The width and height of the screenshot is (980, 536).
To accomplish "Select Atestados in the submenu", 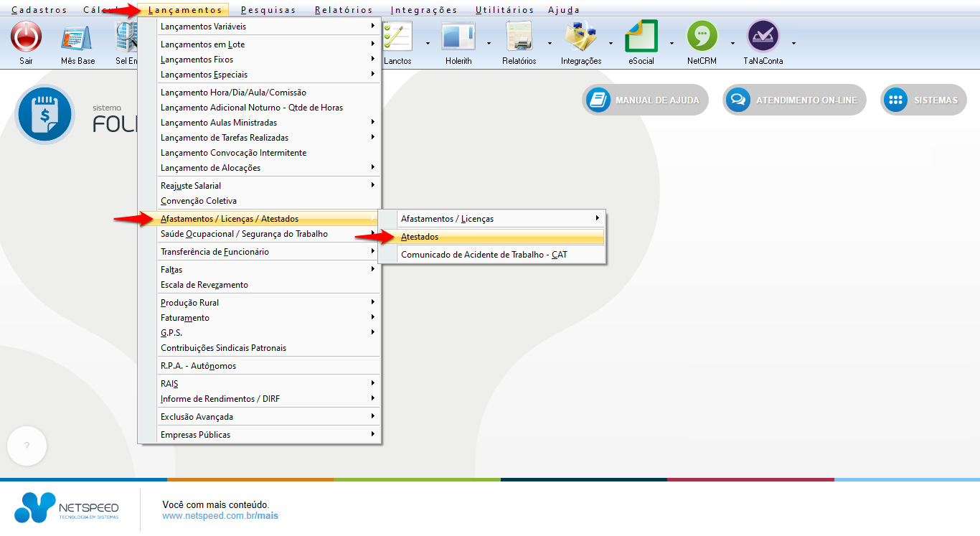I will tap(420, 237).
